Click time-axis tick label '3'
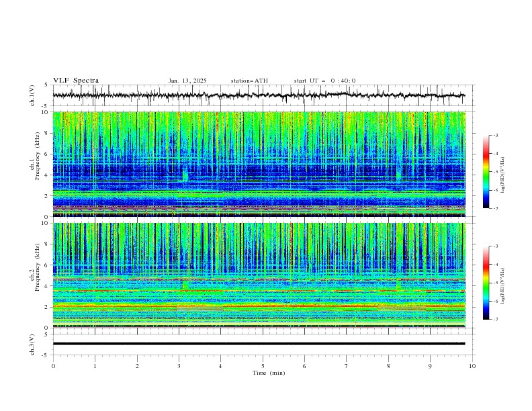532x411 pixels. pyautogui.click(x=179, y=366)
